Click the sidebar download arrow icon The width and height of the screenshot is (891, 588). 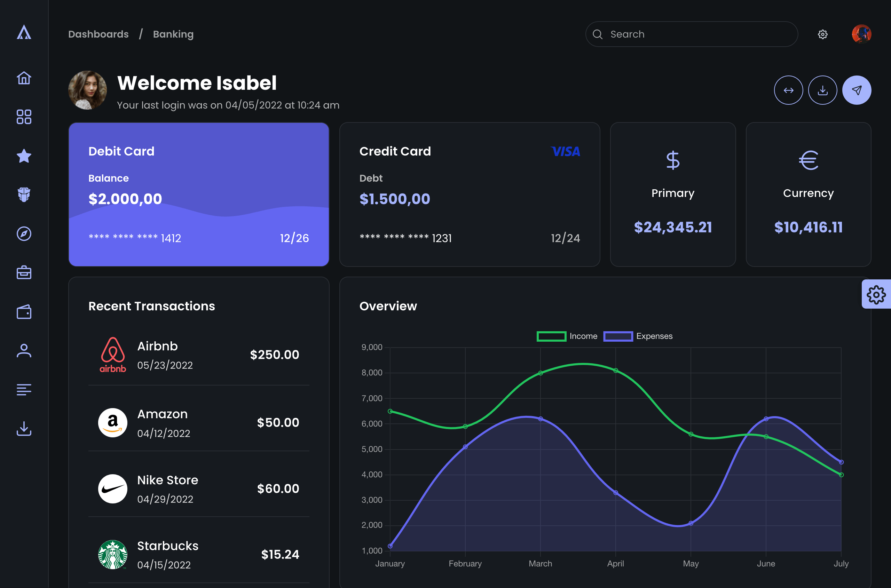pos(24,428)
